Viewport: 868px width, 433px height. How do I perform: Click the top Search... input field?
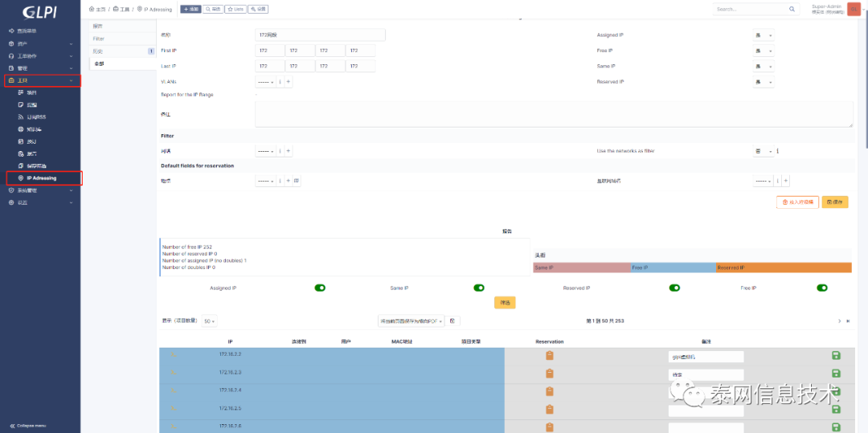[750, 10]
